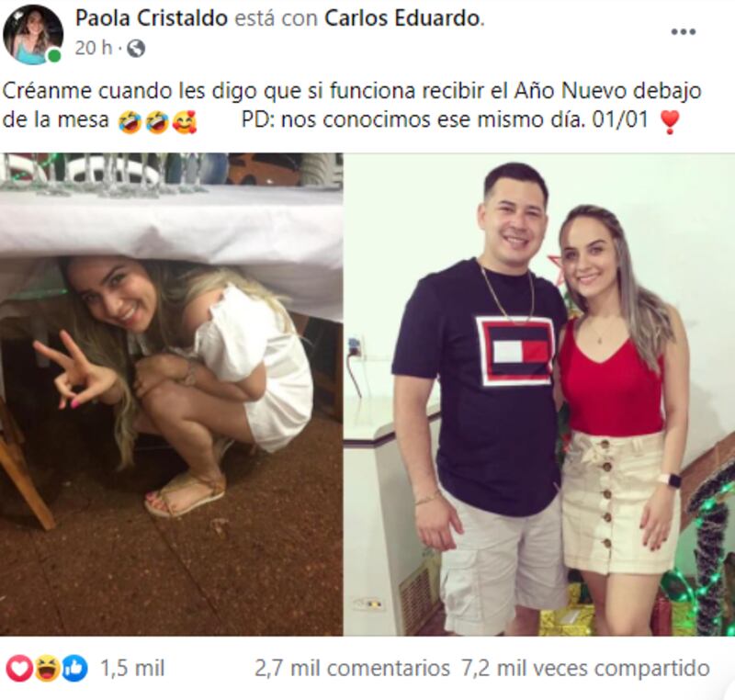Viewport: 735px width, 700px height.
Task: Click the red heart exclamation emoji
Action: (669, 122)
